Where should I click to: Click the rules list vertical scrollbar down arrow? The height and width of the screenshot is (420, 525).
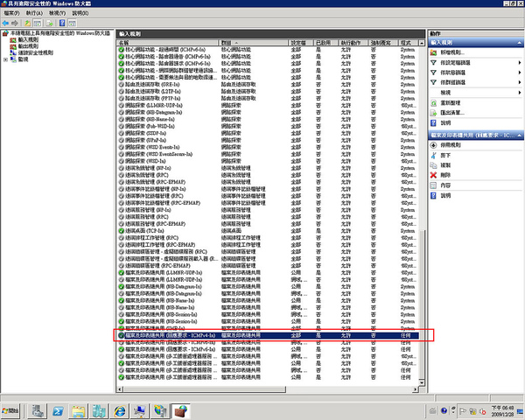point(422,382)
